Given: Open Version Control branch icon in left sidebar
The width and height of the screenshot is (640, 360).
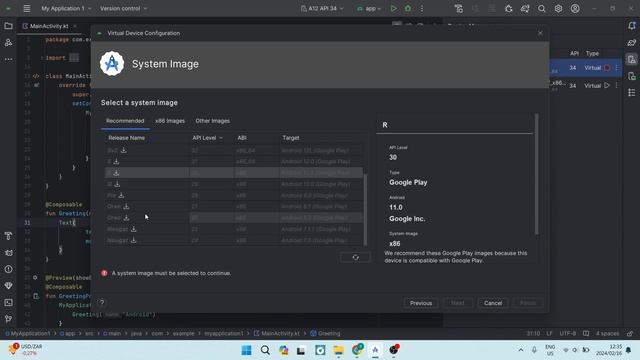Looking at the screenshot, I should (x=8, y=319).
